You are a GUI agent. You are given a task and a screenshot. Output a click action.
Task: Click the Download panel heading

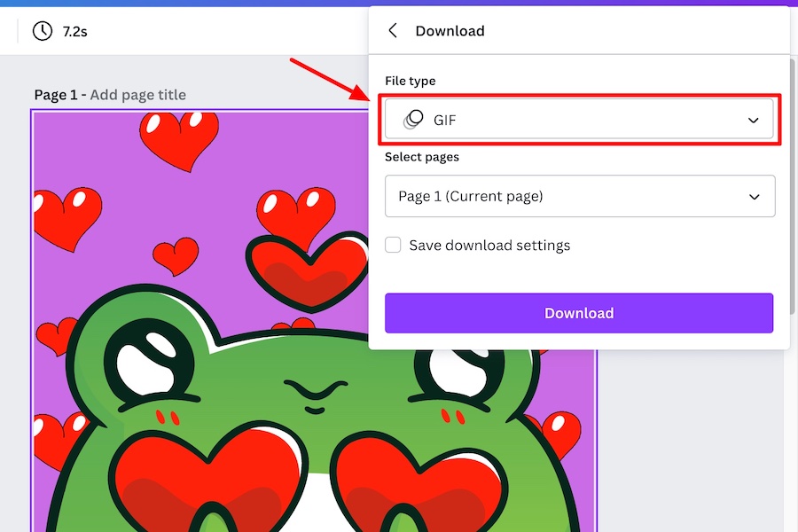tap(450, 31)
